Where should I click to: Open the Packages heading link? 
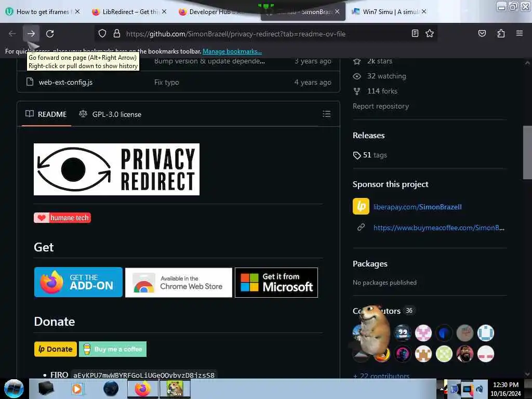coord(370,263)
